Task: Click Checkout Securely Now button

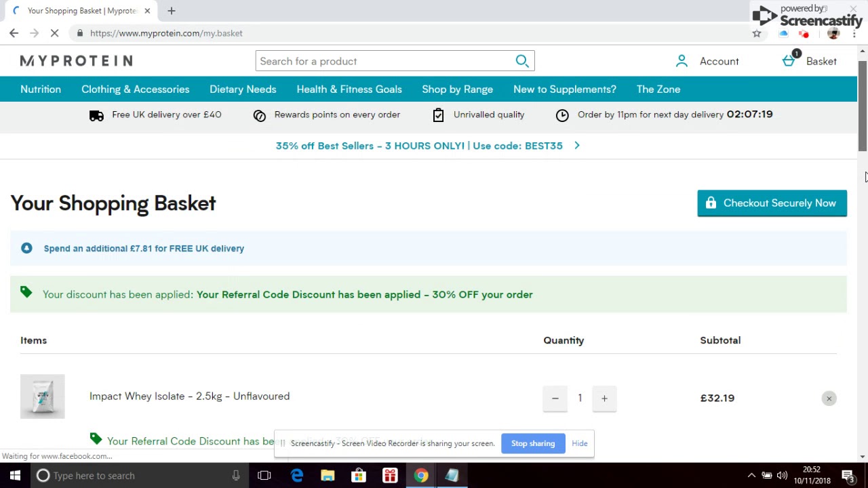Action: [x=772, y=203]
